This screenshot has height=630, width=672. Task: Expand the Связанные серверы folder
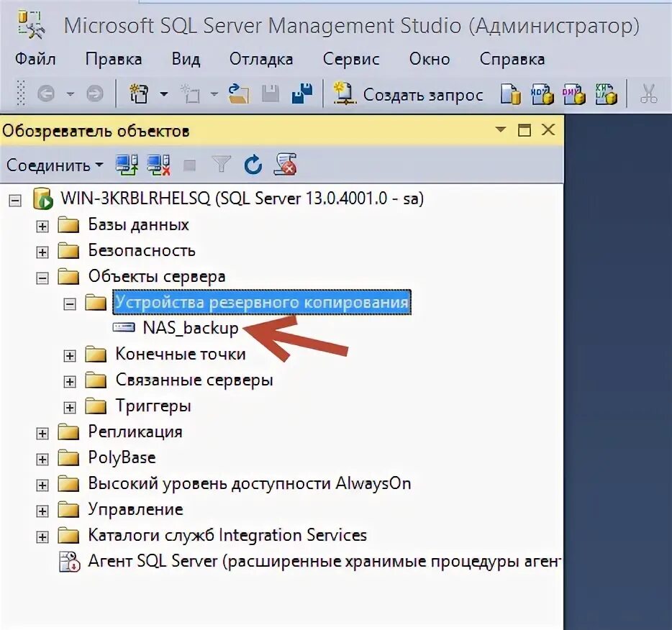pyautogui.click(x=69, y=382)
